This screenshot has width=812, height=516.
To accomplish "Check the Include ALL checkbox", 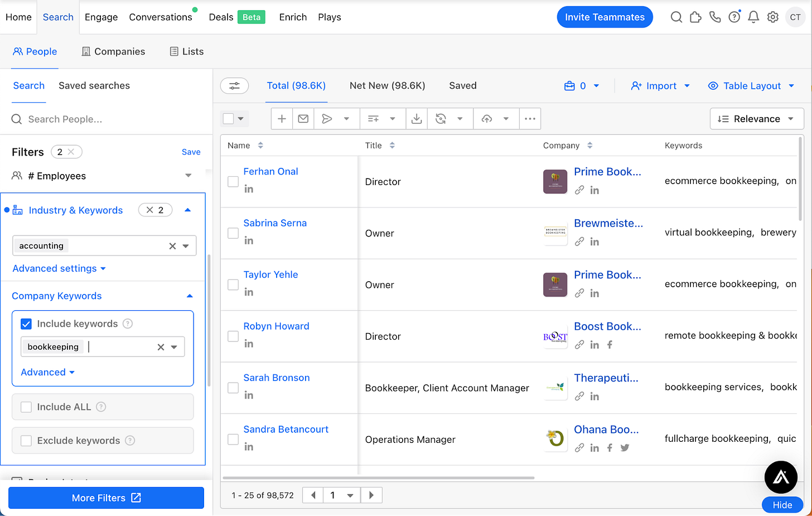I will point(26,407).
